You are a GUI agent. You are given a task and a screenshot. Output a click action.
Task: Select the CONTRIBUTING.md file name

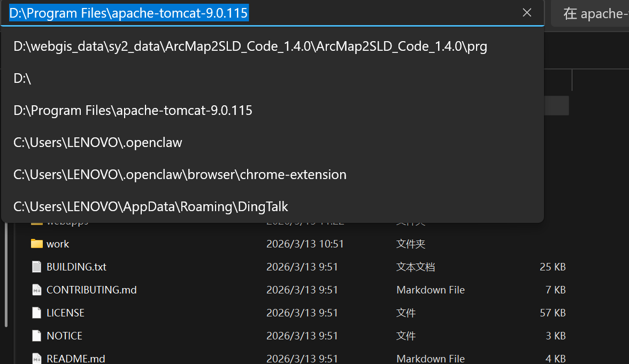click(x=91, y=290)
